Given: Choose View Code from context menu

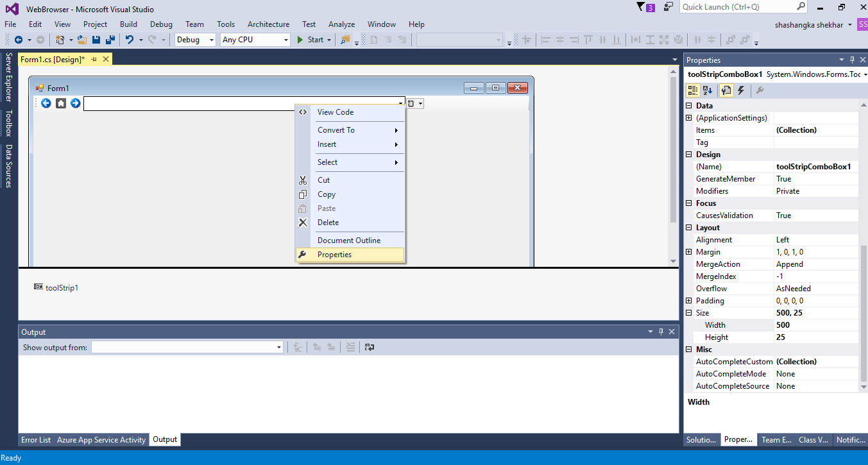Looking at the screenshot, I should coord(350,112).
